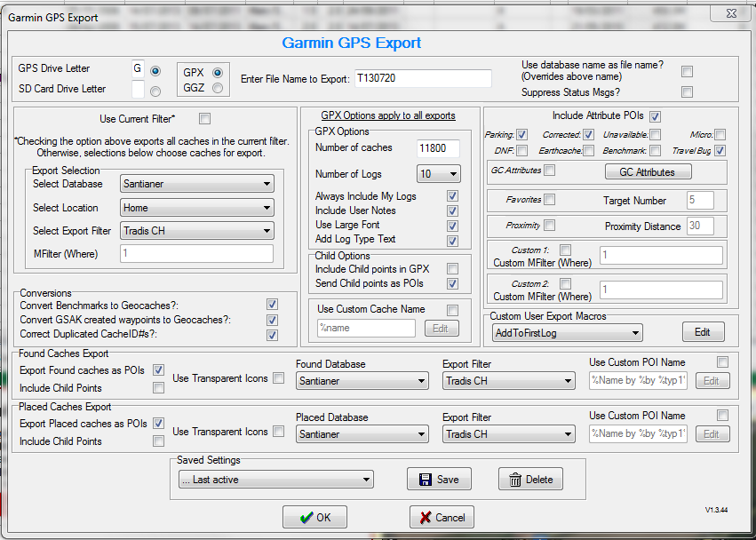Toggle Send Child points as POIs
756x540 pixels.
pos(452,283)
